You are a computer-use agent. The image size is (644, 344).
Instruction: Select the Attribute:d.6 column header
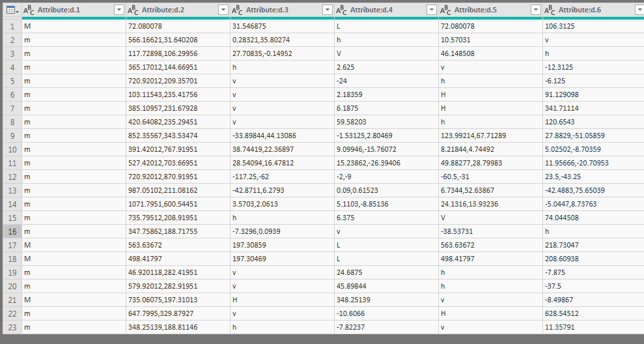point(593,10)
